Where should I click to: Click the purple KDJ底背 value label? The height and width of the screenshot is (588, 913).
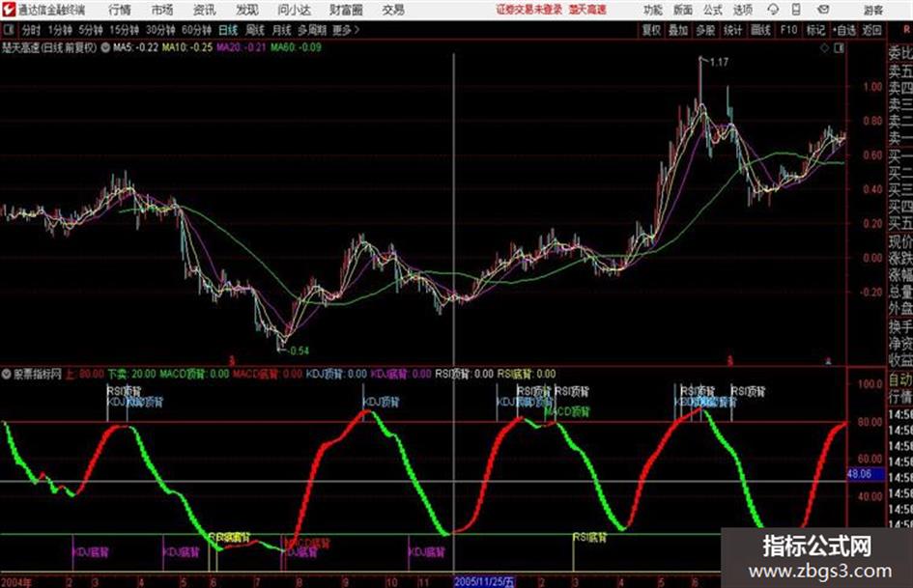pyautogui.click(x=401, y=374)
